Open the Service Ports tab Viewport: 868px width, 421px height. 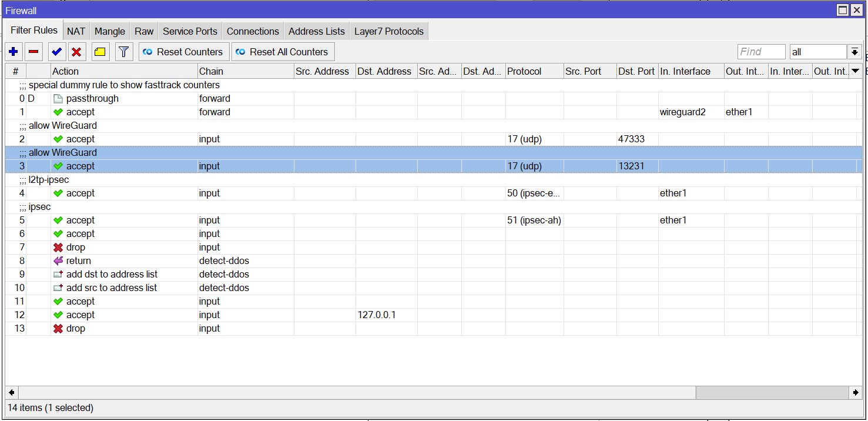coord(190,32)
